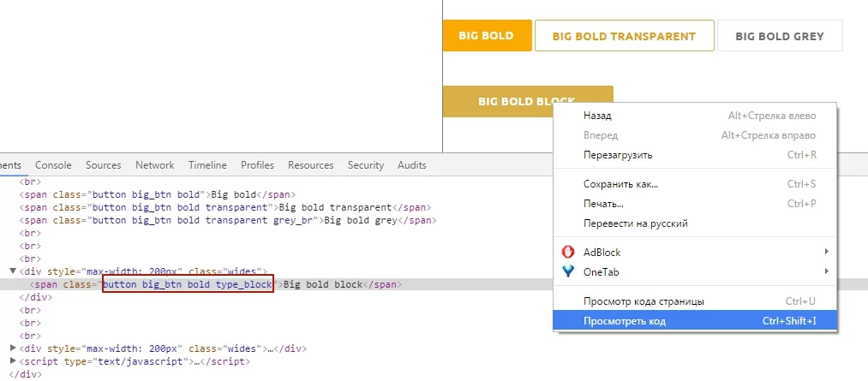Click the BIG BOLD TRANSPARENT button
Screen dimensions: 868x381
(624, 36)
